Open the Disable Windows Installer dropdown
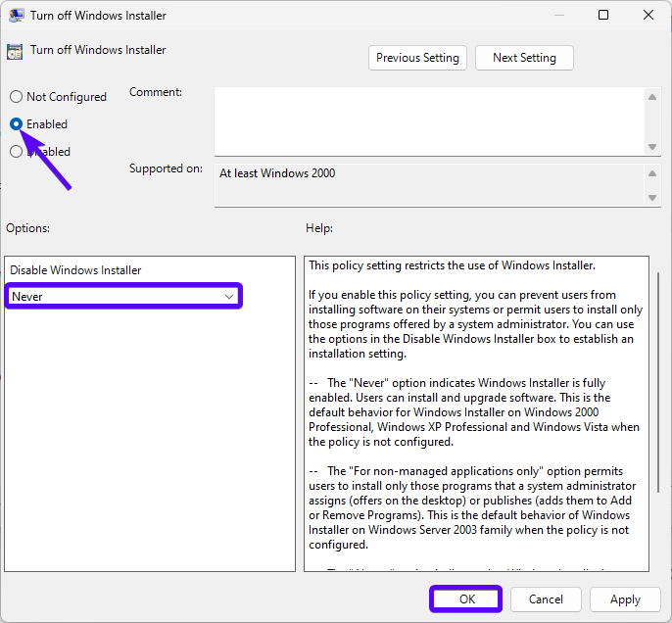This screenshot has height=623, width=672. [x=123, y=296]
